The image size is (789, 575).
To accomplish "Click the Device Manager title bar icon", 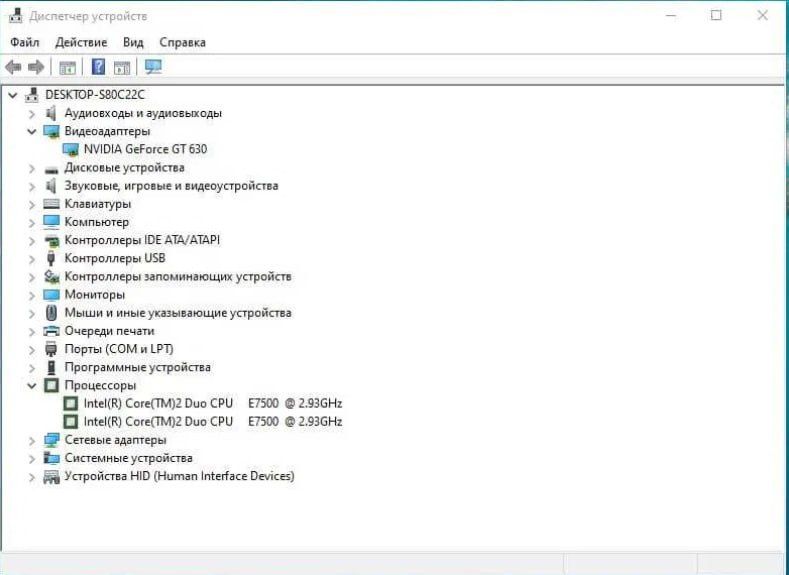I will click(x=16, y=16).
